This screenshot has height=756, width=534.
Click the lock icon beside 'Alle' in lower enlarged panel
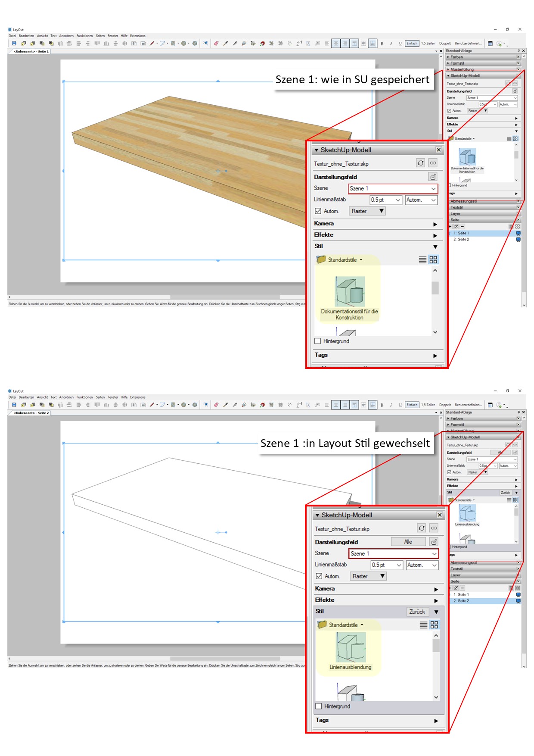click(x=434, y=542)
